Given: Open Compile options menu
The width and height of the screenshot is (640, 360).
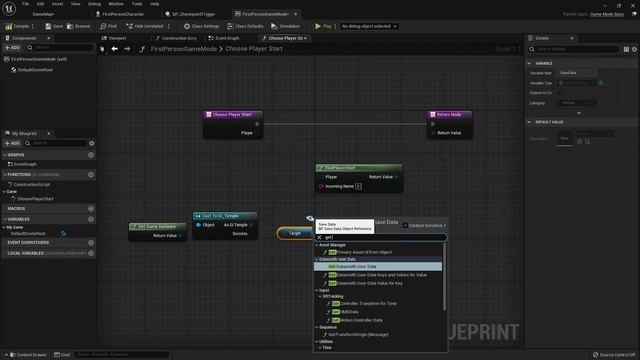Looking at the screenshot, I should 33,26.
